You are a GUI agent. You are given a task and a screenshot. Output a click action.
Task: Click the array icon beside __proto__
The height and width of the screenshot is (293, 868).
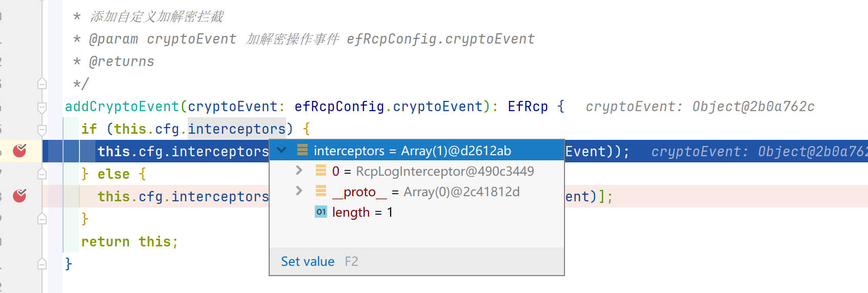pyautogui.click(x=321, y=191)
